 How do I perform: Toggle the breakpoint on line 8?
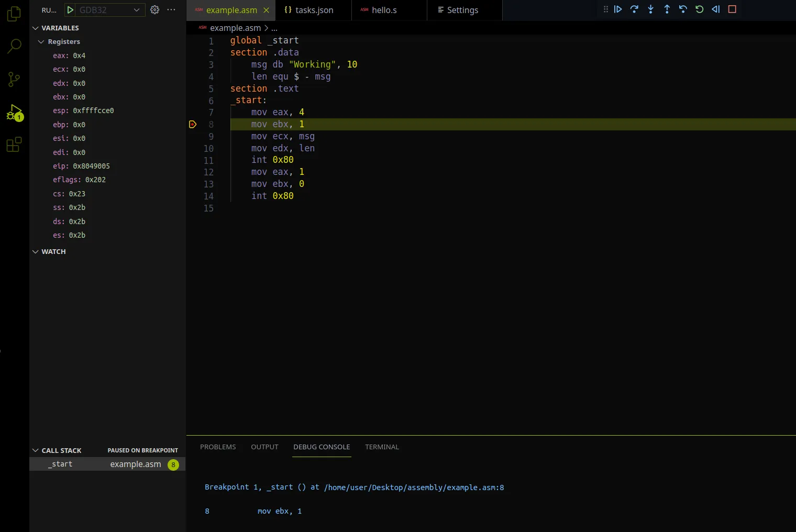click(193, 125)
